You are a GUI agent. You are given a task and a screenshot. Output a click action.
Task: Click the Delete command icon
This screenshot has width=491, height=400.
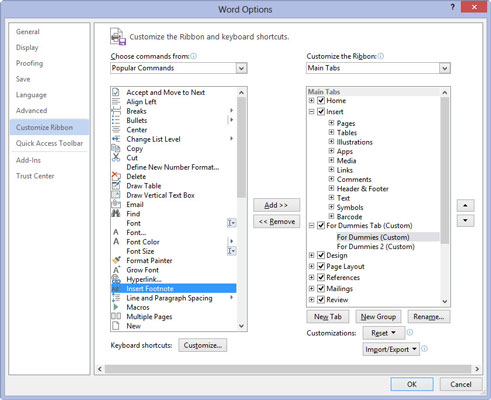point(116,176)
